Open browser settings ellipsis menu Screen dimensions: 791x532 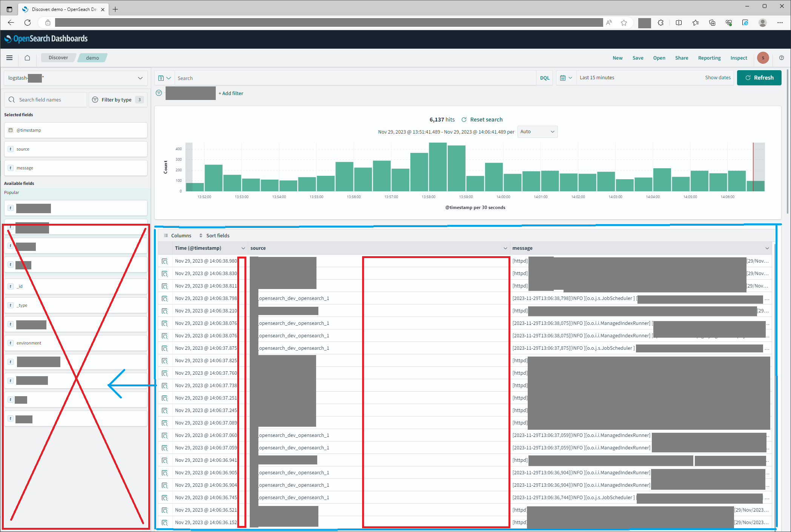[x=780, y=23]
